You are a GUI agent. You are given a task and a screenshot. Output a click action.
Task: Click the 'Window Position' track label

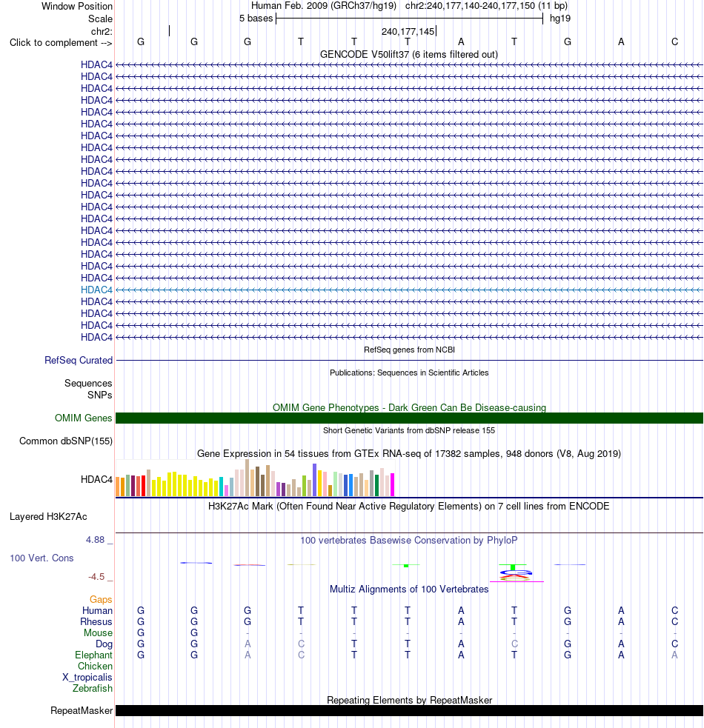76,7
